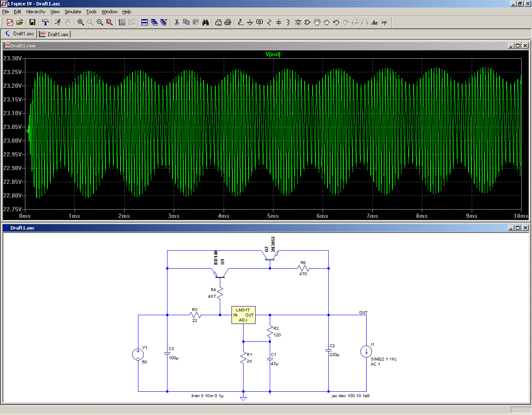This screenshot has width=532, height=415.
Task: Click the LM317 regulator component
Action: pyautogui.click(x=243, y=315)
